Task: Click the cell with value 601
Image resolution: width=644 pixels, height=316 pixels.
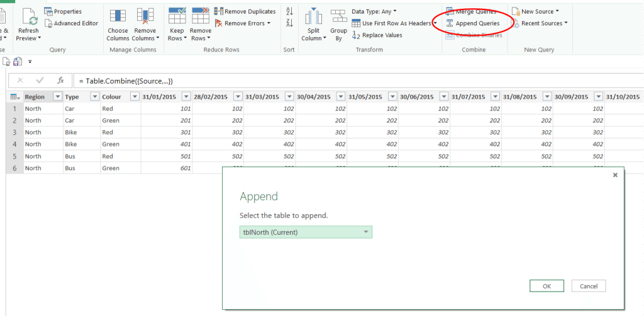Action: coord(167,168)
